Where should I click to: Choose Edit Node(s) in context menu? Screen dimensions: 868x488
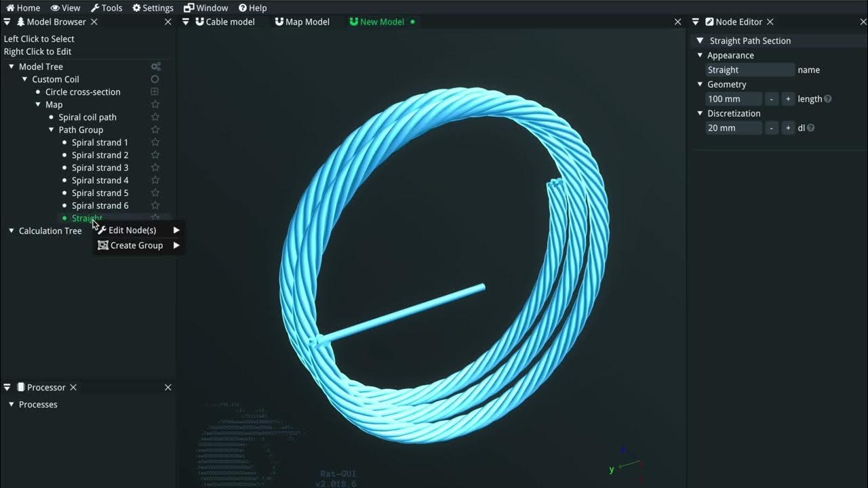coord(138,230)
